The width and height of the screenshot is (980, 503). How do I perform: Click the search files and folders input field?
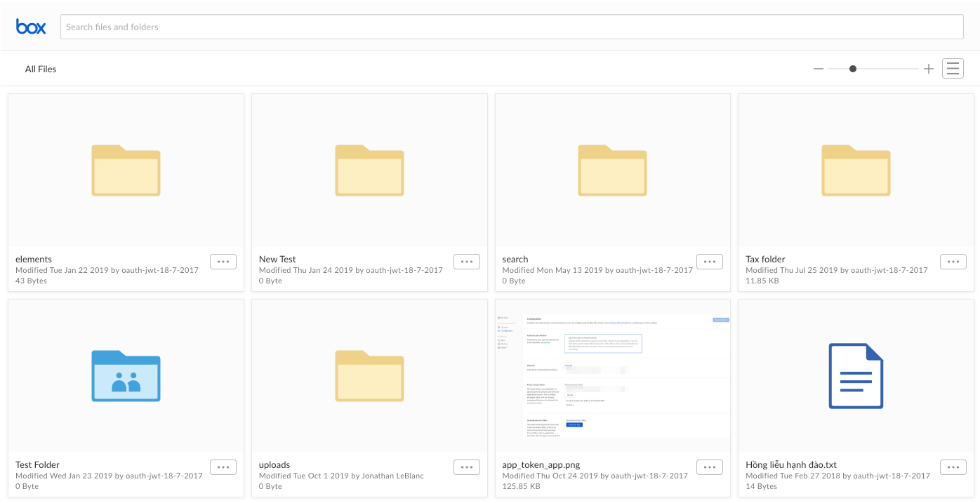(x=511, y=27)
